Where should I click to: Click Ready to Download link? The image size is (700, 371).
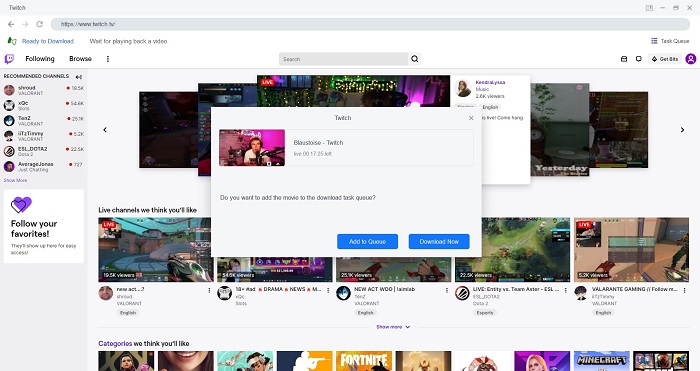pyautogui.click(x=48, y=41)
